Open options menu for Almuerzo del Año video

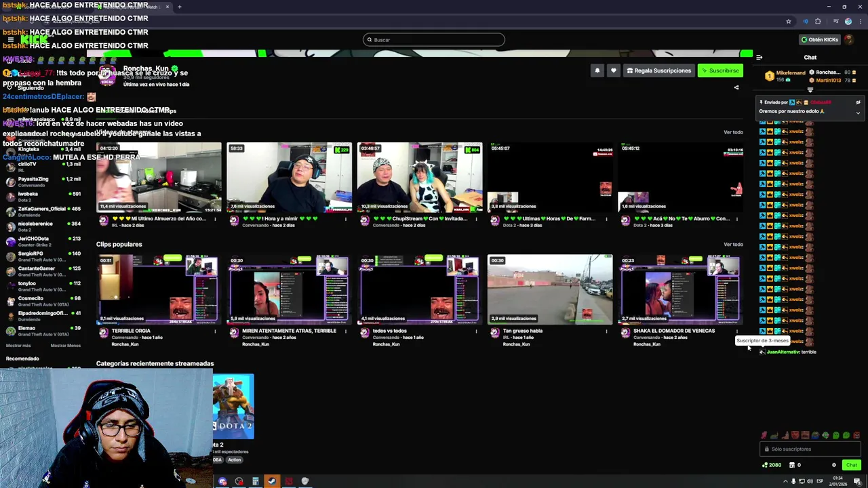pos(216,219)
